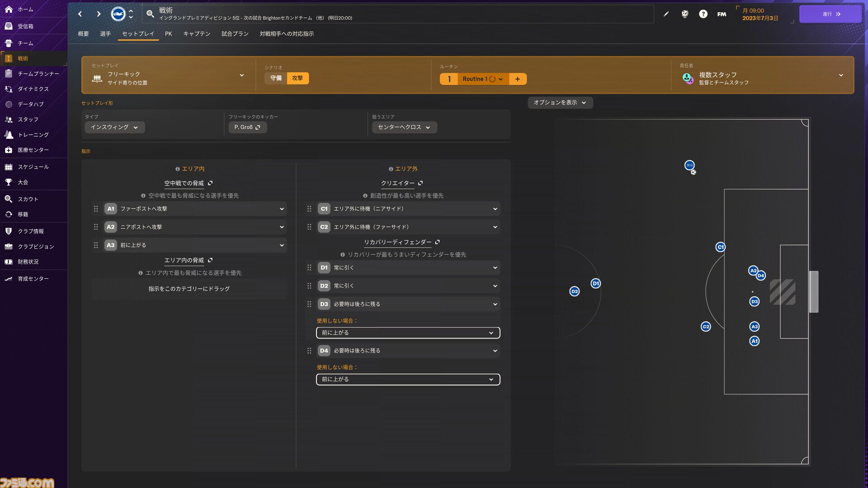The height and width of the screenshot is (488, 868).
Task: Switch to the 対戦相手への対応指示 tab
Action: 287,34
